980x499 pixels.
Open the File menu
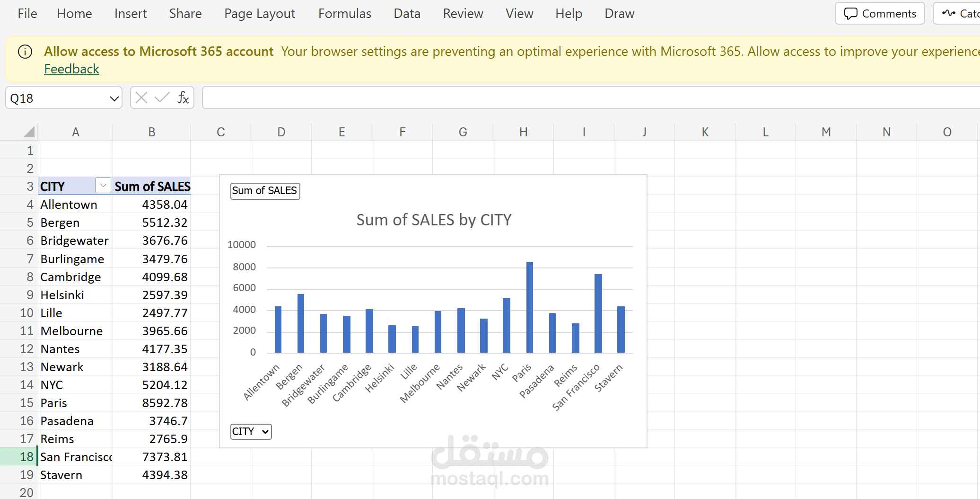click(27, 13)
